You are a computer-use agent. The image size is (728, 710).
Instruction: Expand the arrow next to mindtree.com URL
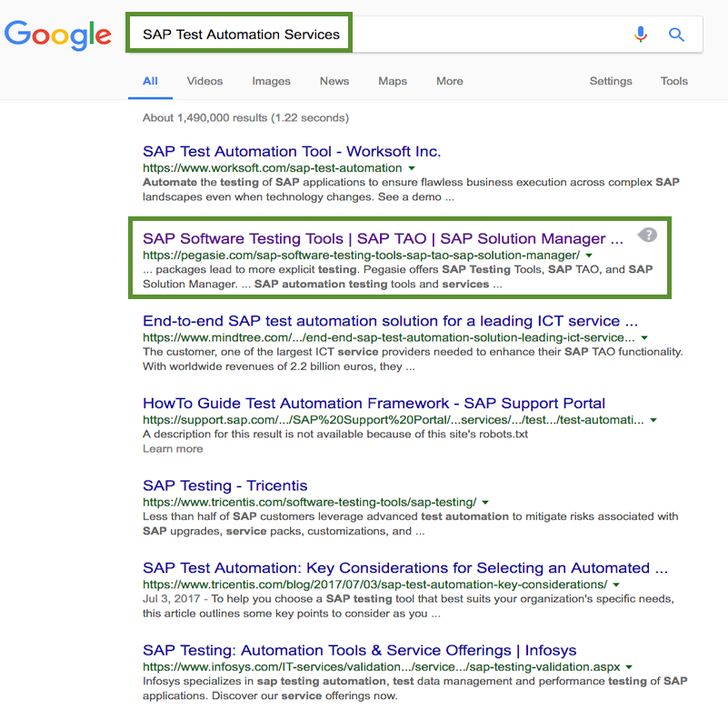[x=644, y=337]
